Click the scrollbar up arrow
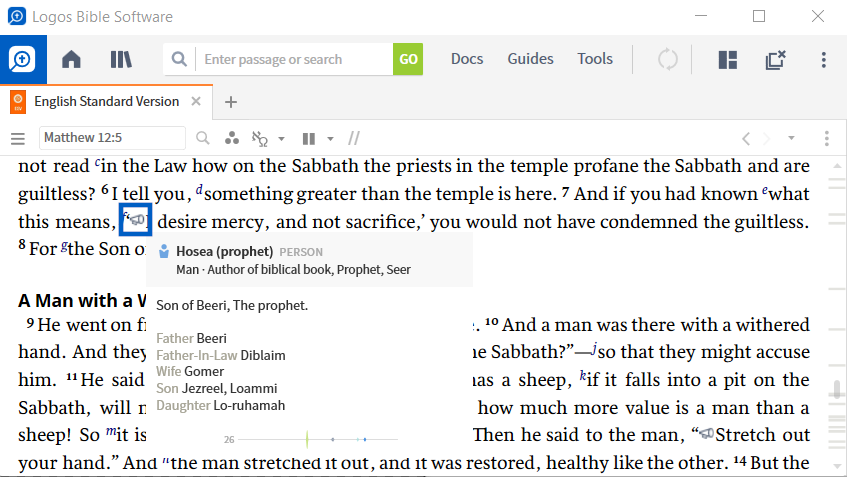The width and height of the screenshot is (847, 477). point(837,166)
